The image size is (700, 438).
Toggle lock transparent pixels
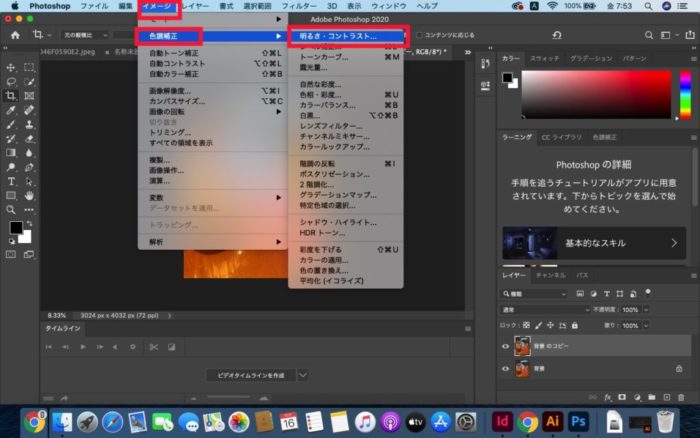point(526,325)
